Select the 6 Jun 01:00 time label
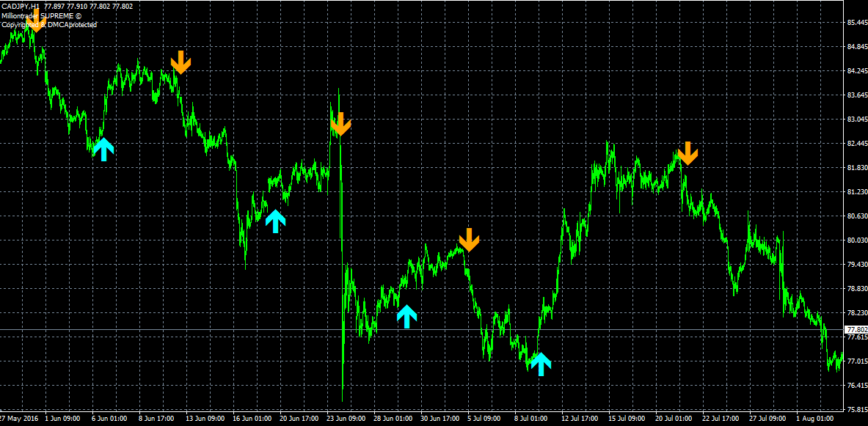The height and width of the screenshot is (426, 868). 109,418
